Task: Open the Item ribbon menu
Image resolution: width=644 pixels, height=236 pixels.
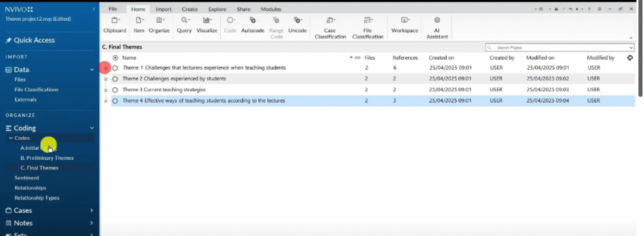Action: [x=139, y=25]
